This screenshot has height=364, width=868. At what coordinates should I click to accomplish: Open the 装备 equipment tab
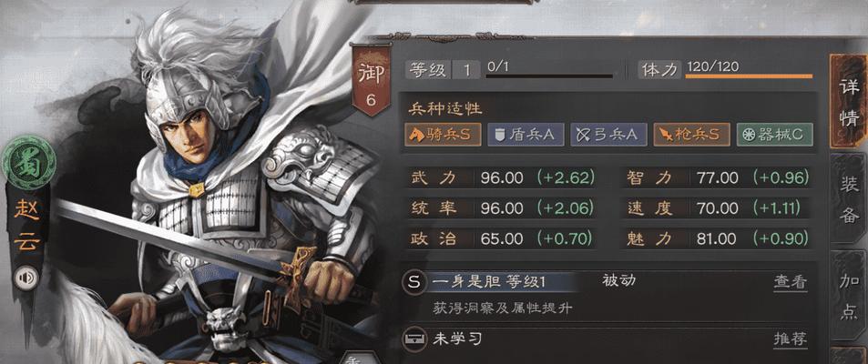(849, 199)
